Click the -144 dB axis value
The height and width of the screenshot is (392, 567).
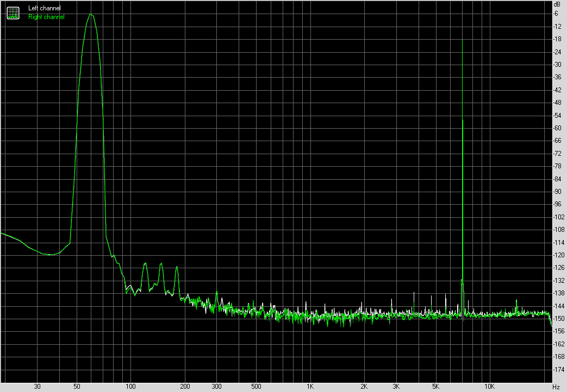tap(559, 306)
